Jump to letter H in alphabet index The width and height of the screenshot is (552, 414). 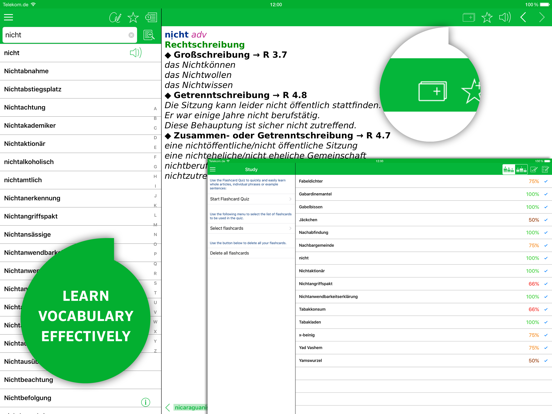[155, 176]
